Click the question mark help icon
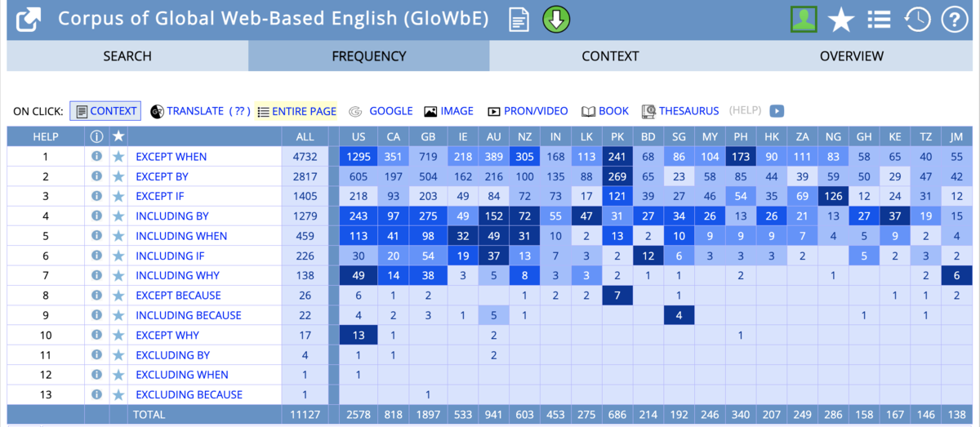The height and width of the screenshot is (427, 980). click(954, 19)
